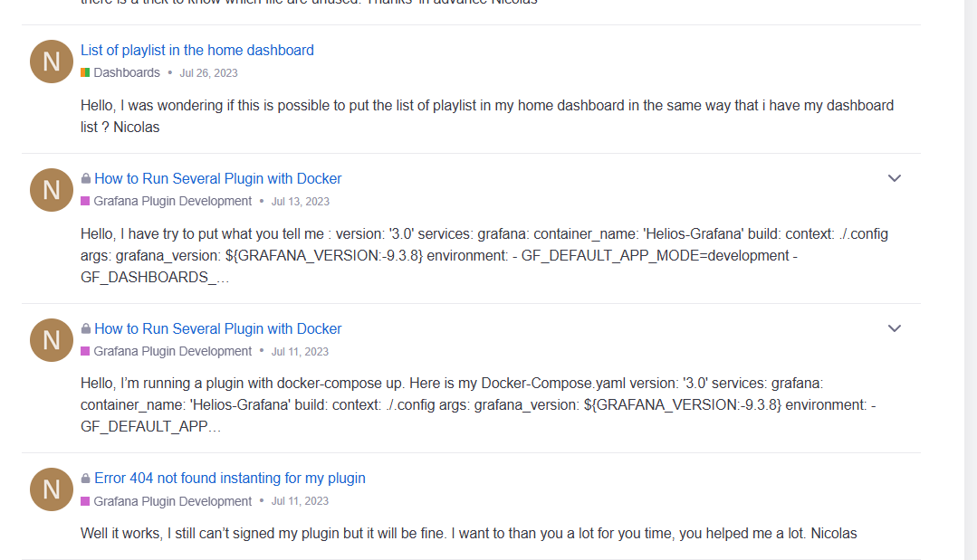Click the Jul 26, 2023 post date
The height and width of the screenshot is (560, 977).
click(x=208, y=73)
